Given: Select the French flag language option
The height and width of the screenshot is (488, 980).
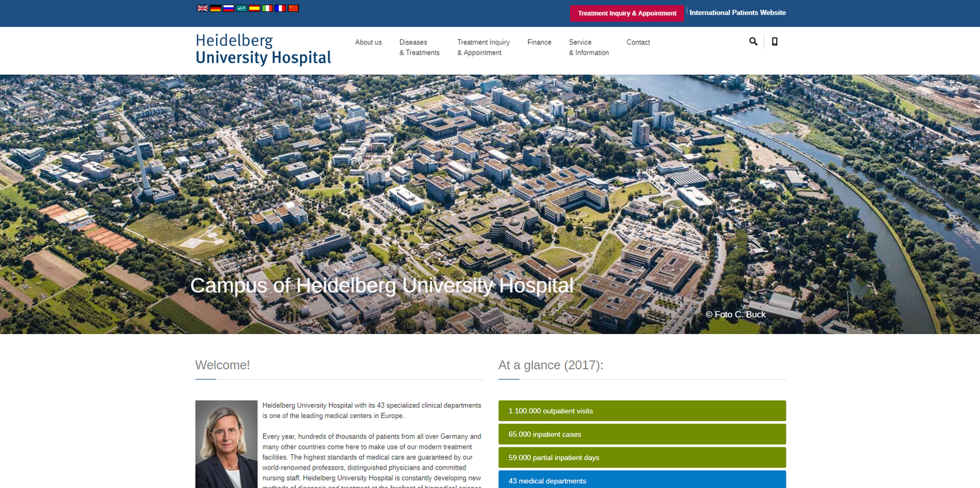Looking at the screenshot, I should [280, 8].
